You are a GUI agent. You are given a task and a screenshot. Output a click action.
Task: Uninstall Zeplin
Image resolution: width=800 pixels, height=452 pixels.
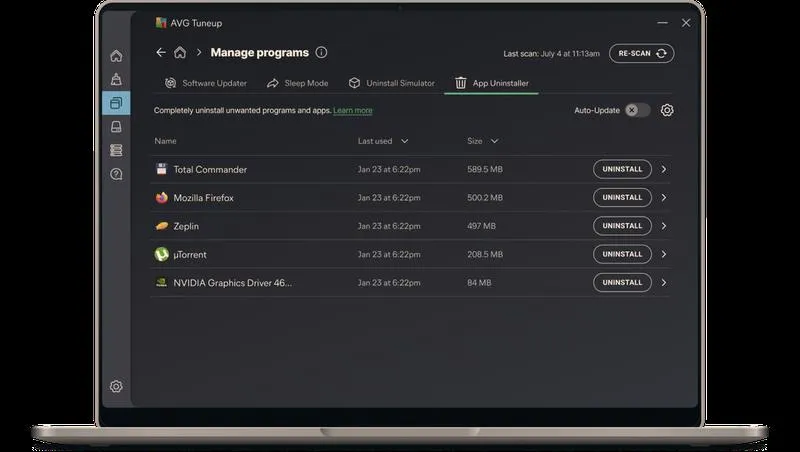622,225
